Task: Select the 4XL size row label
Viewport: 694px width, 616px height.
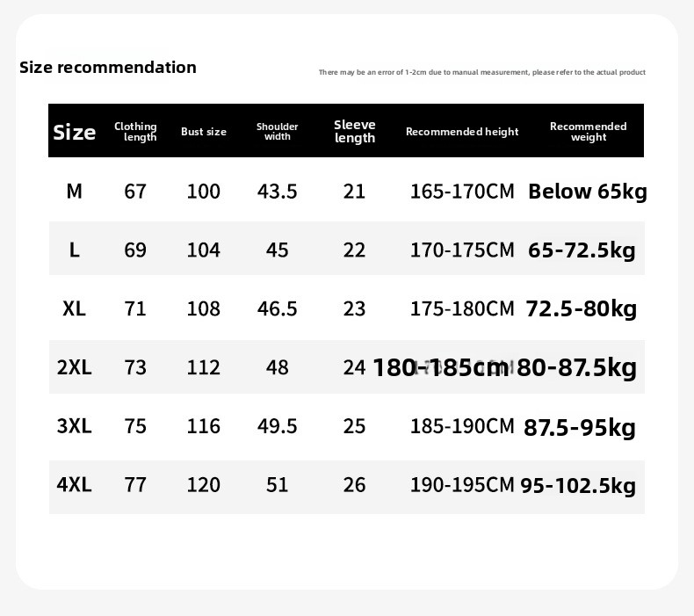Action: point(75,485)
